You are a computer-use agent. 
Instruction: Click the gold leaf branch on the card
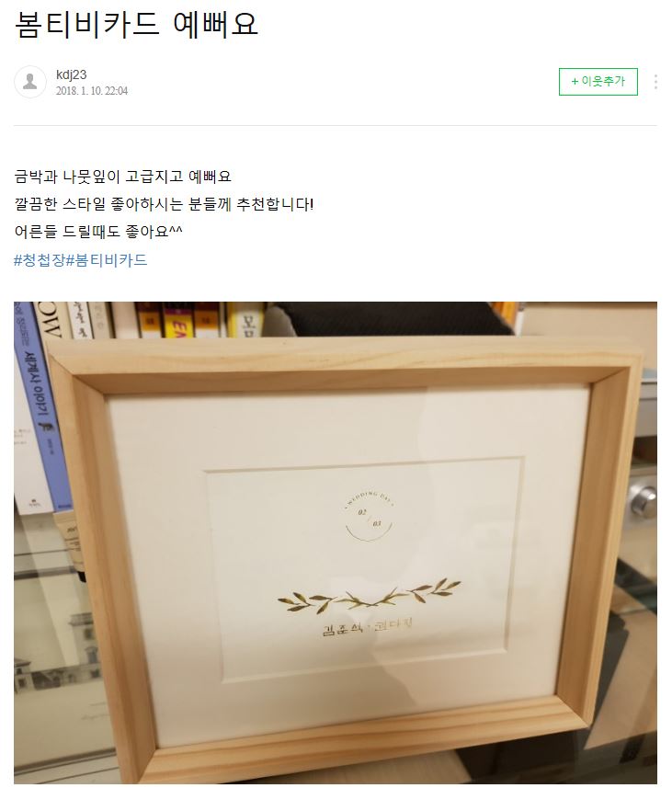pyautogui.click(x=369, y=595)
